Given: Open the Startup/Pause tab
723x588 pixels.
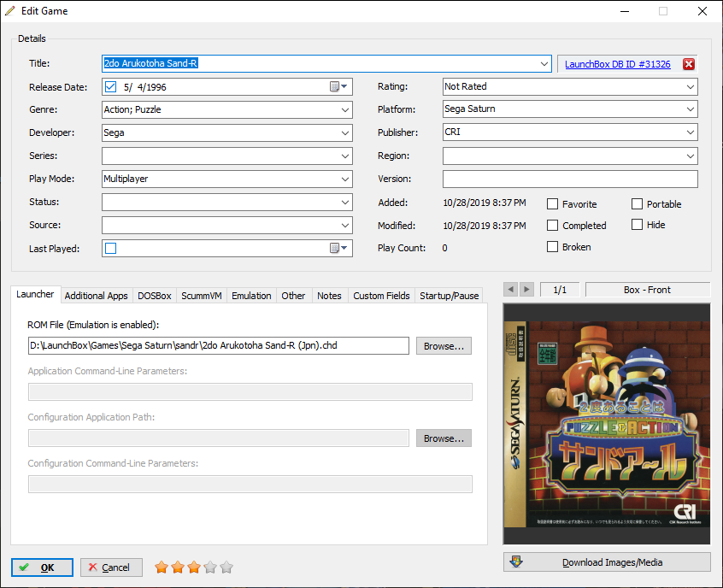Looking at the screenshot, I should coord(450,296).
